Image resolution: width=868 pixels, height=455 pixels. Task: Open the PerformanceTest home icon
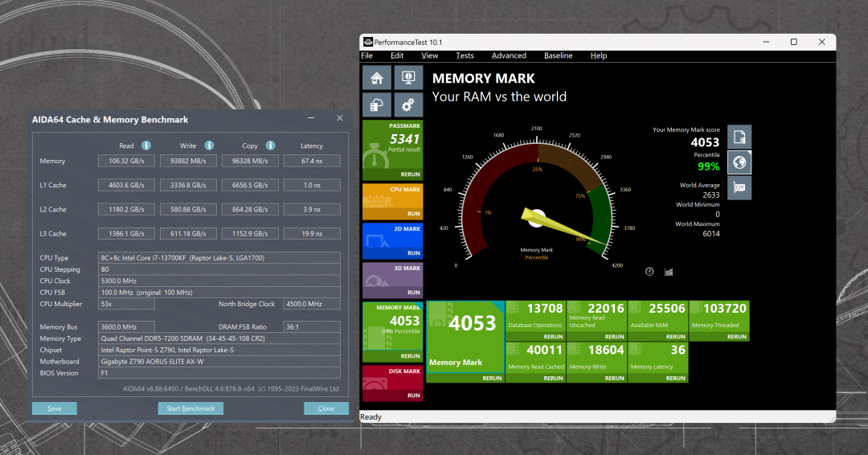pos(376,77)
